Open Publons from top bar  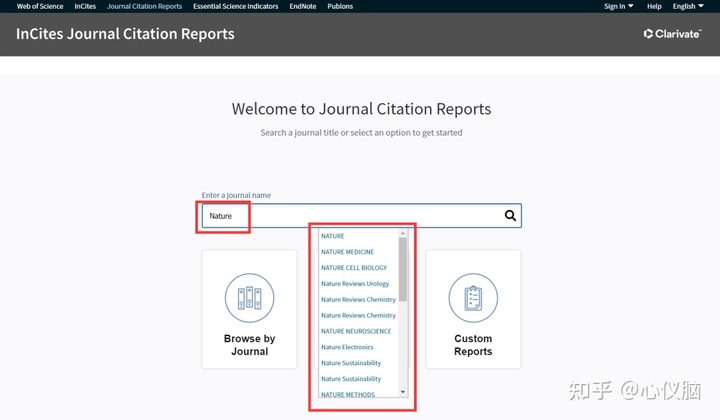[340, 6]
